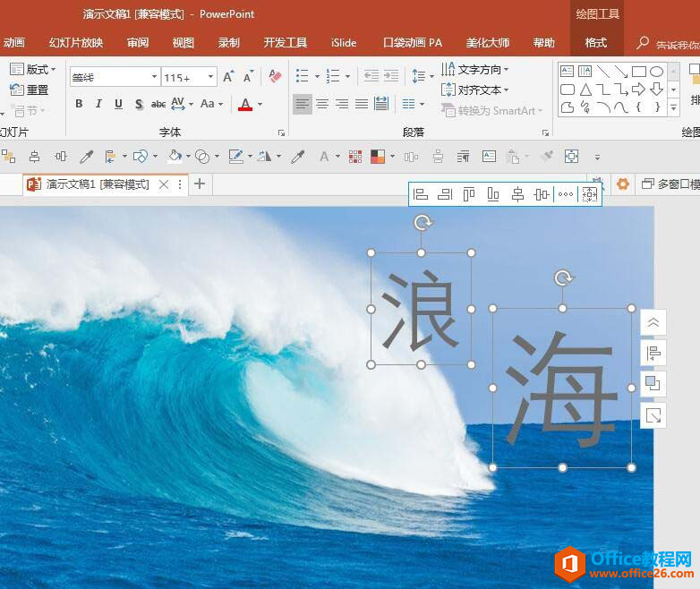This screenshot has width=700, height=589.
Task: Click the side panel layer order button
Action: [x=653, y=384]
